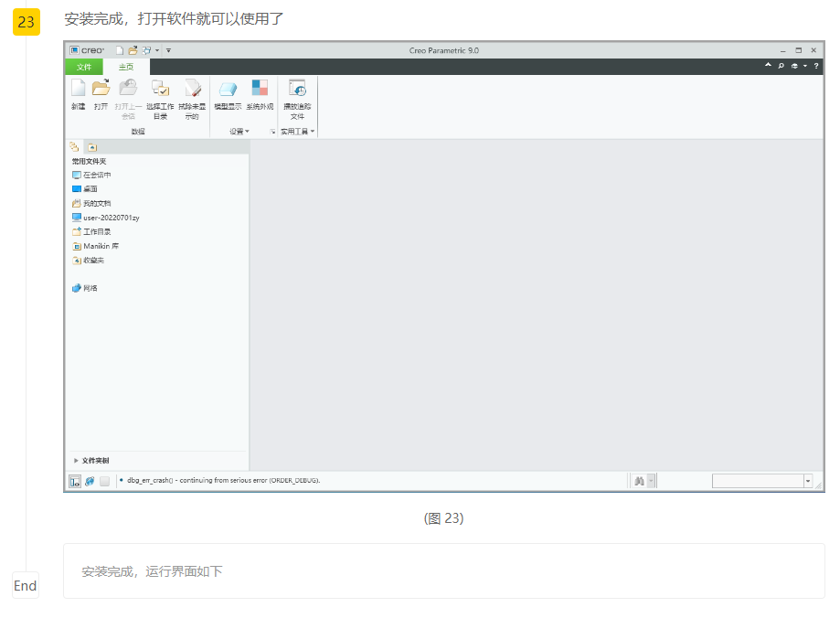Click the command search magnifier icon

[x=782, y=66]
